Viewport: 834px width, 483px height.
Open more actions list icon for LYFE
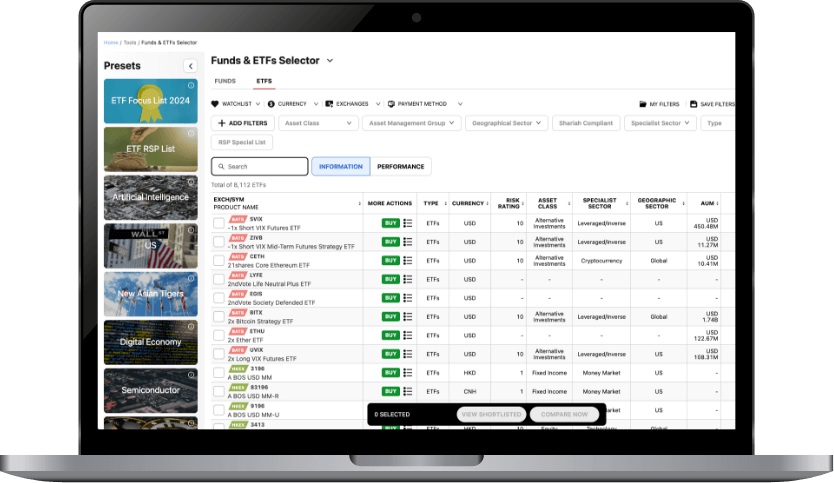coord(408,279)
